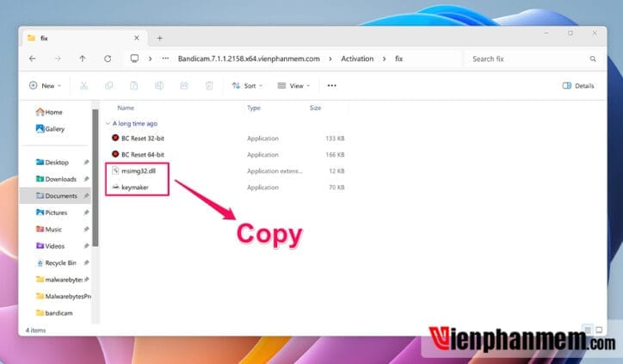Open the See more options menu
This screenshot has width=623, height=364.
332,85
